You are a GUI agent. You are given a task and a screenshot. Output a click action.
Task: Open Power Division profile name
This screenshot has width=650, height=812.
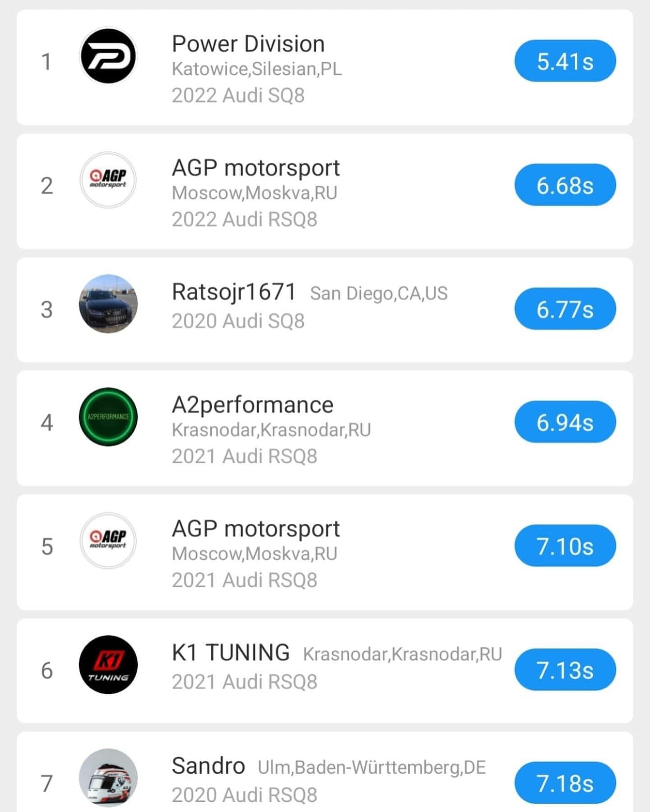248,44
